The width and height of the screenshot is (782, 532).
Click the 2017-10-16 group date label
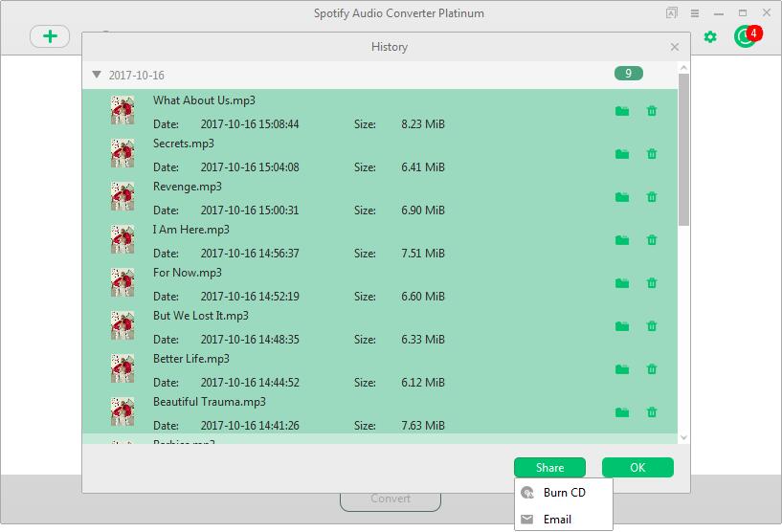[x=136, y=76]
